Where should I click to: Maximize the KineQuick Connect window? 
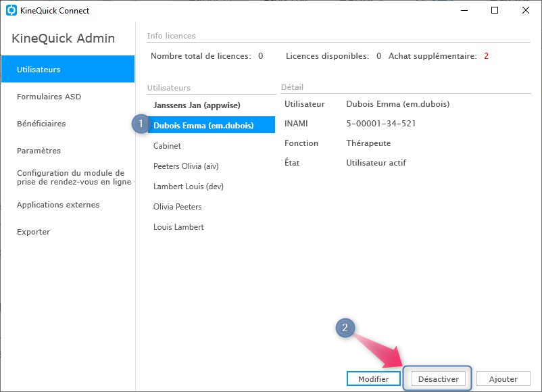point(495,10)
